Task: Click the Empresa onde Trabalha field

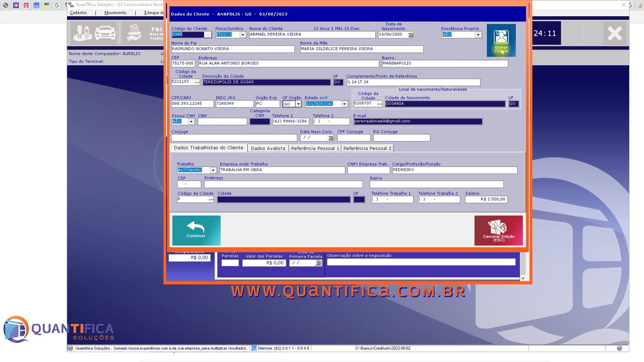Action: click(x=282, y=170)
